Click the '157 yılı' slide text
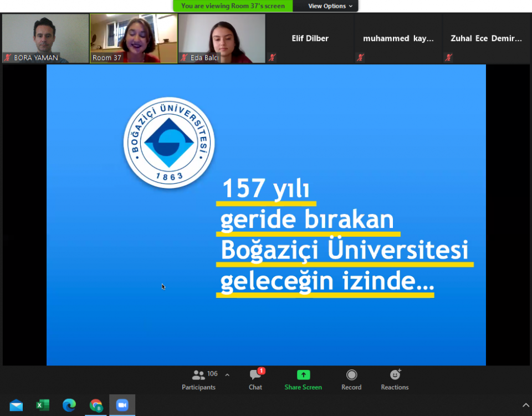The width and height of the screenshot is (532, 416). (x=265, y=189)
